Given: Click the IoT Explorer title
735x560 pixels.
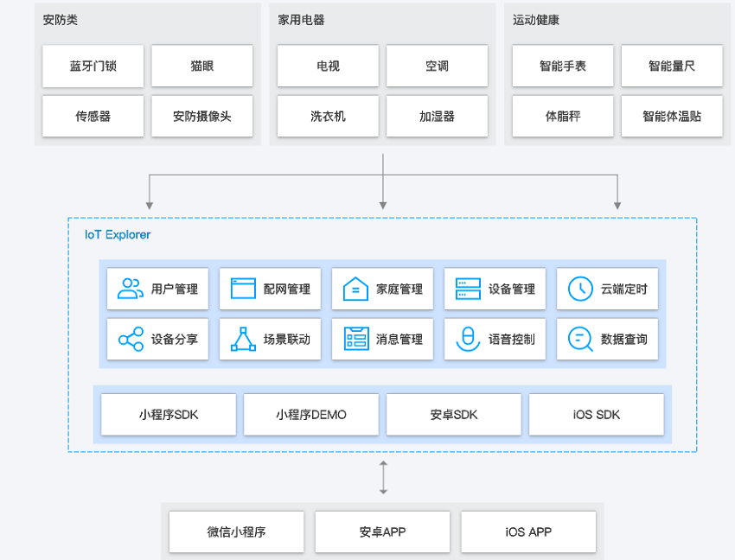Looking at the screenshot, I should [118, 235].
